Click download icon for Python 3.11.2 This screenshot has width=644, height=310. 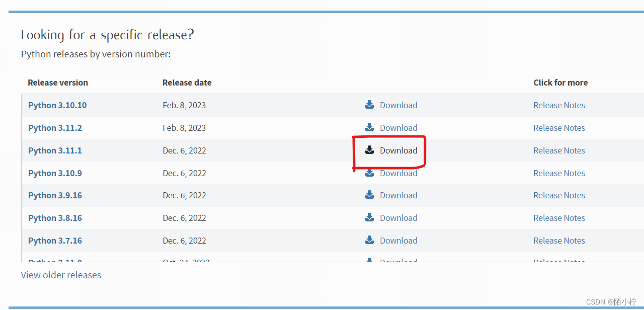[369, 127]
